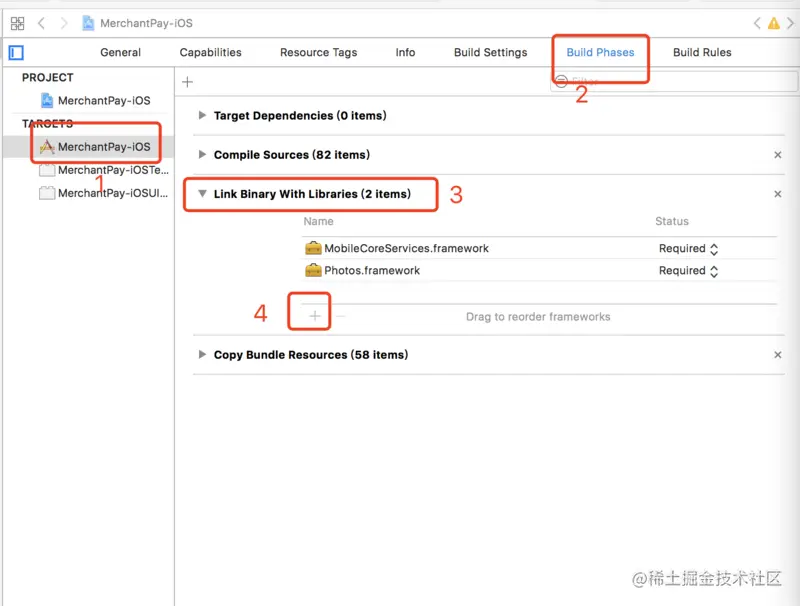This screenshot has width=800, height=606.
Task: Click the MobileCoreServices.framework toolbox icon
Action: click(x=313, y=248)
